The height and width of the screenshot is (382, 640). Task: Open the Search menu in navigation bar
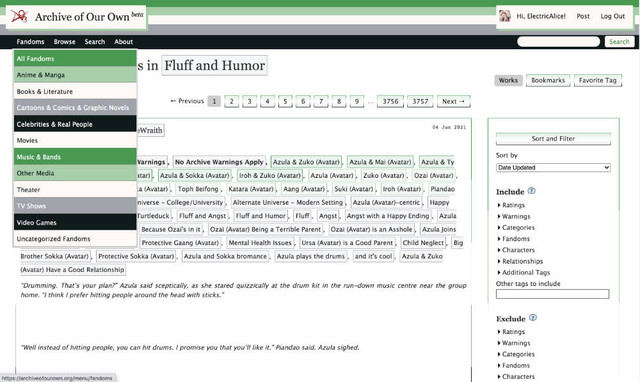[x=95, y=42]
